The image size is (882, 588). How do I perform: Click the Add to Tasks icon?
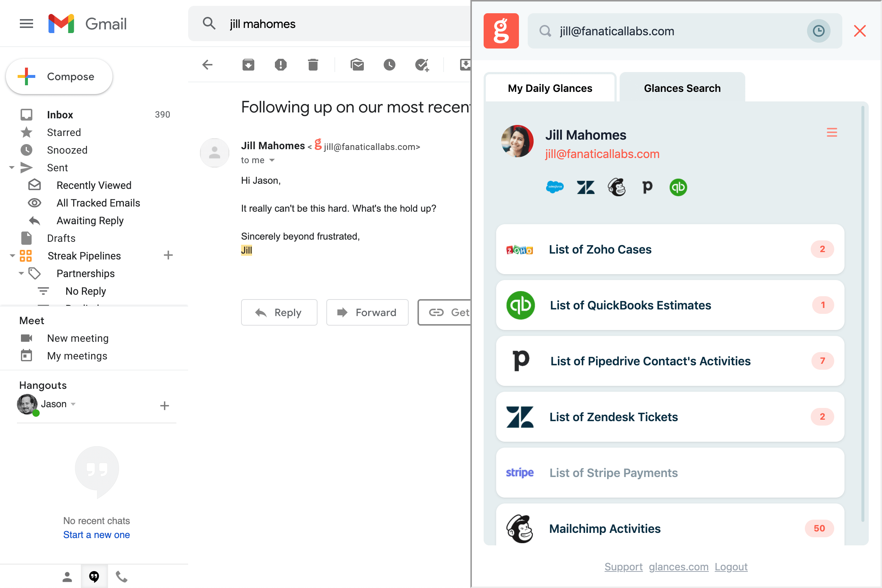[x=422, y=65]
